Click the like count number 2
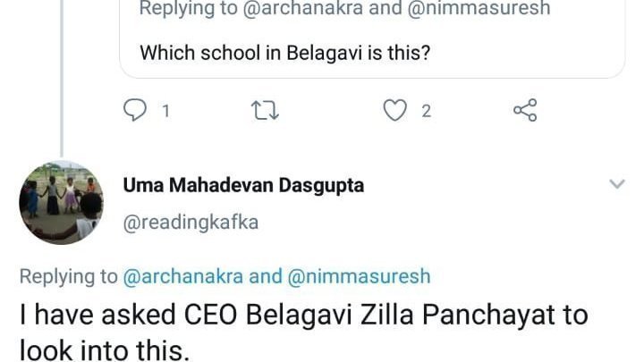The width and height of the screenshot is (644, 362). pyautogui.click(x=427, y=112)
